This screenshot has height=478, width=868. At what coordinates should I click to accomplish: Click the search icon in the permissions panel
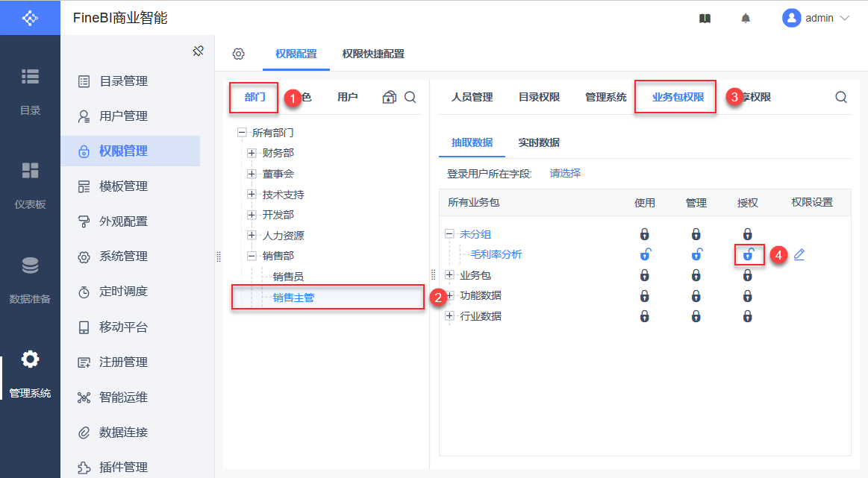coord(841,97)
